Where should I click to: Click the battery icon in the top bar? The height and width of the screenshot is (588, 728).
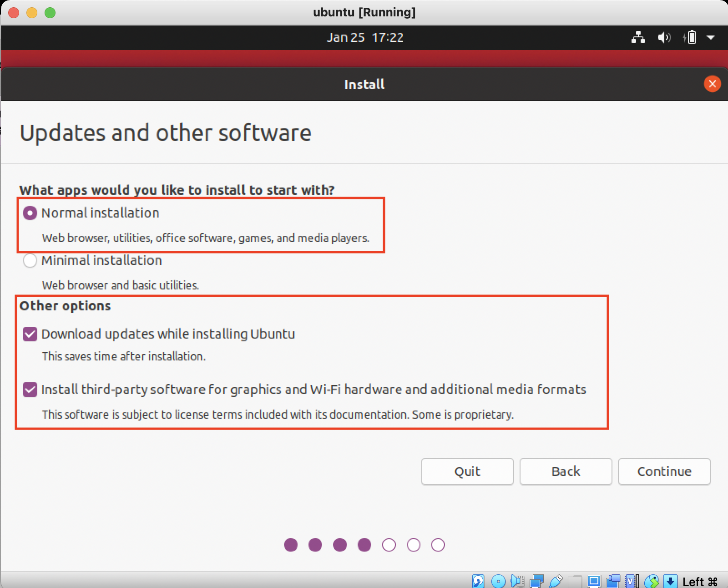[x=690, y=37]
